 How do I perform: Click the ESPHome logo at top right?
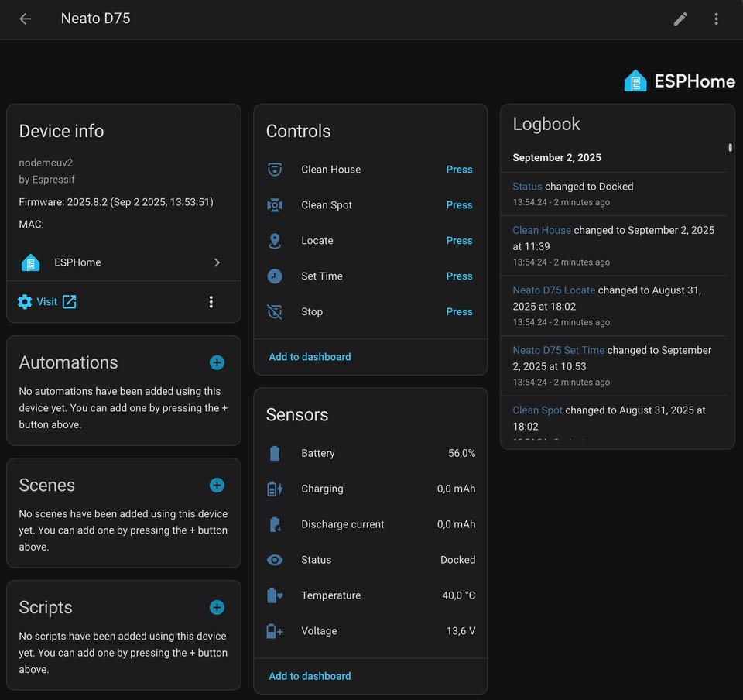coord(680,81)
